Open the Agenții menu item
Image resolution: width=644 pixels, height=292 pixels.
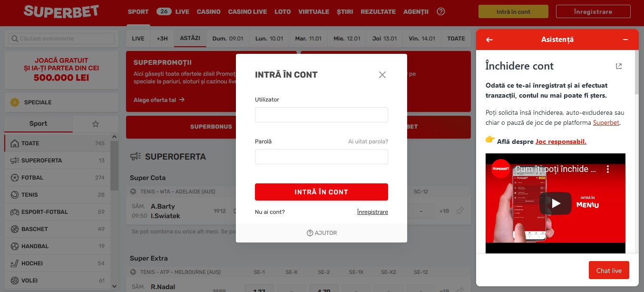click(416, 12)
